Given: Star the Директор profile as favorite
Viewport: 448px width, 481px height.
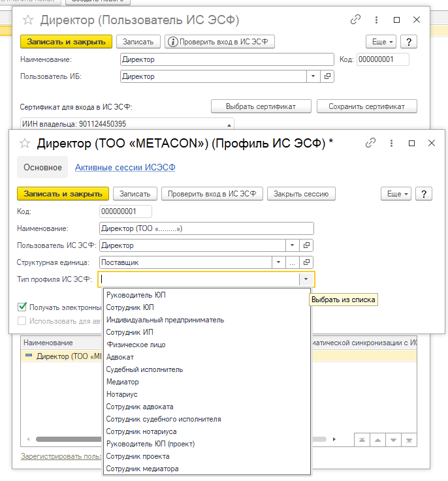Looking at the screenshot, I should point(25,144).
